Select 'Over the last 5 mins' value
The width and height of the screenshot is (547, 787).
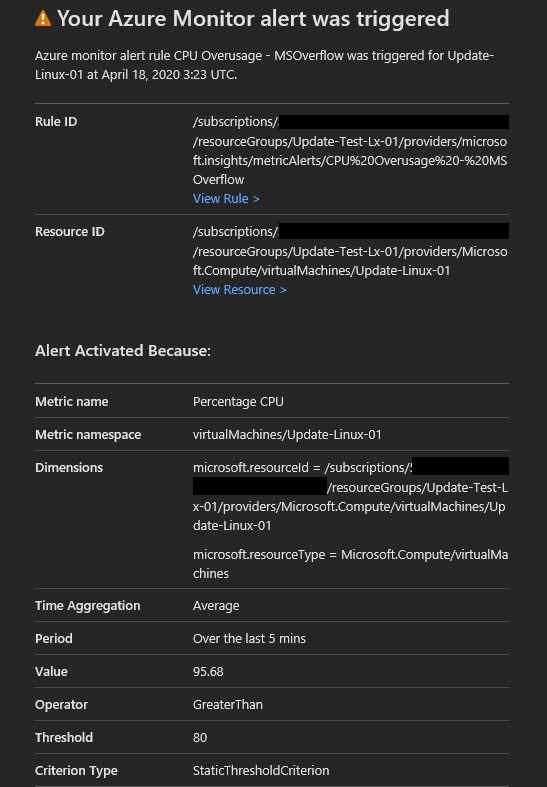pyautogui.click(x=249, y=638)
